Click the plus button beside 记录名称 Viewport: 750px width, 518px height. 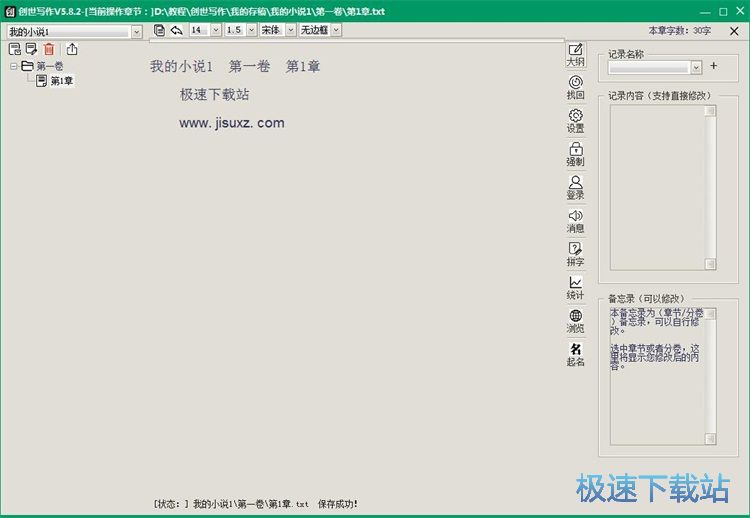point(713,67)
